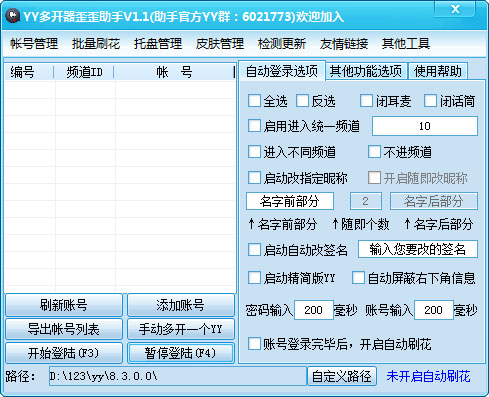The height and width of the screenshot is (397, 489).
Task: Open the 检测更新 menu
Action: pyautogui.click(x=282, y=44)
